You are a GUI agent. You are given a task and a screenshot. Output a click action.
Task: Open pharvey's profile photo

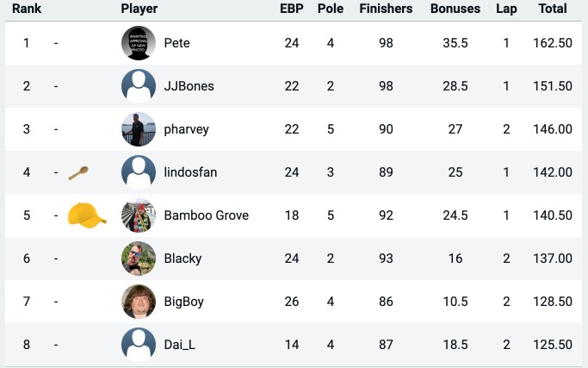point(139,129)
